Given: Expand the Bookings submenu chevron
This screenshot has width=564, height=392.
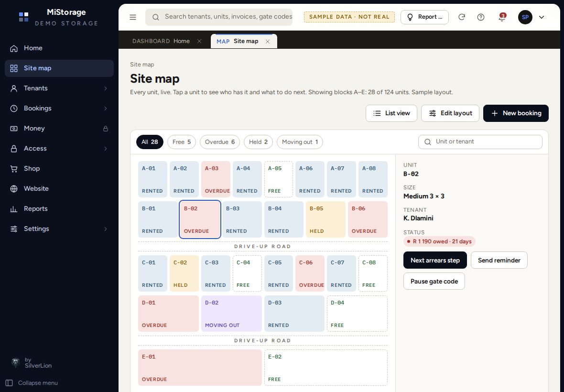Looking at the screenshot, I should click(105, 108).
